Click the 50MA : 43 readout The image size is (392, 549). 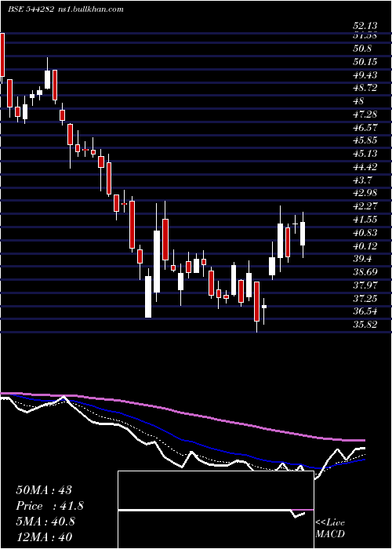point(44,490)
